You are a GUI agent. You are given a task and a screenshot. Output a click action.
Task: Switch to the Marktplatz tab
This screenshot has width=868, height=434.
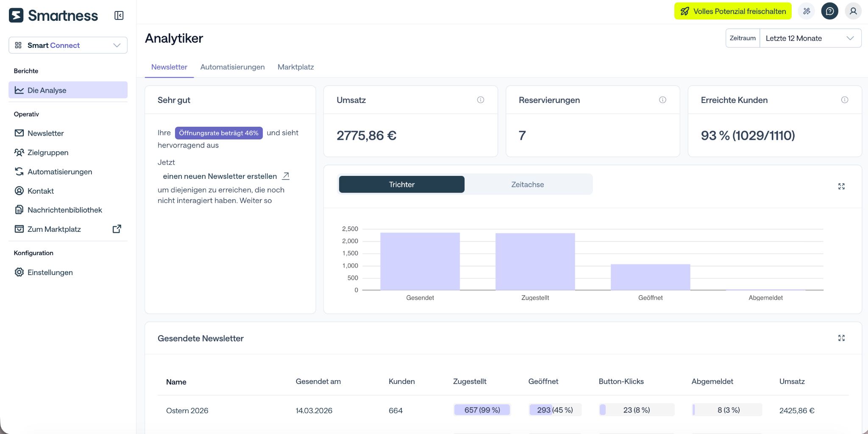(x=296, y=67)
